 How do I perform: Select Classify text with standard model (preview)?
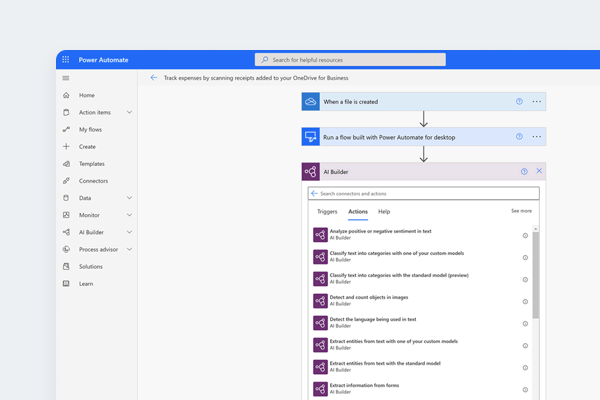pyautogui.click(x=420, y=279)
